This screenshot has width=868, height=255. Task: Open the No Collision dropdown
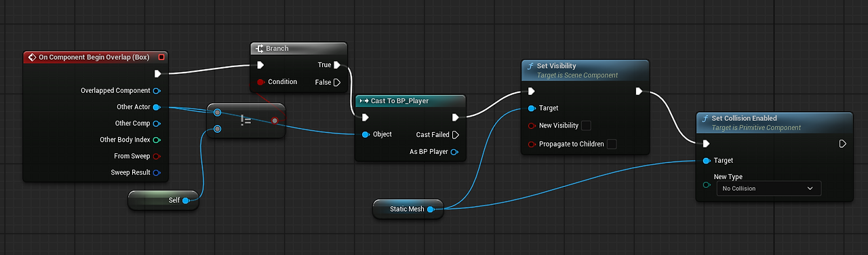tap(769, 189)
